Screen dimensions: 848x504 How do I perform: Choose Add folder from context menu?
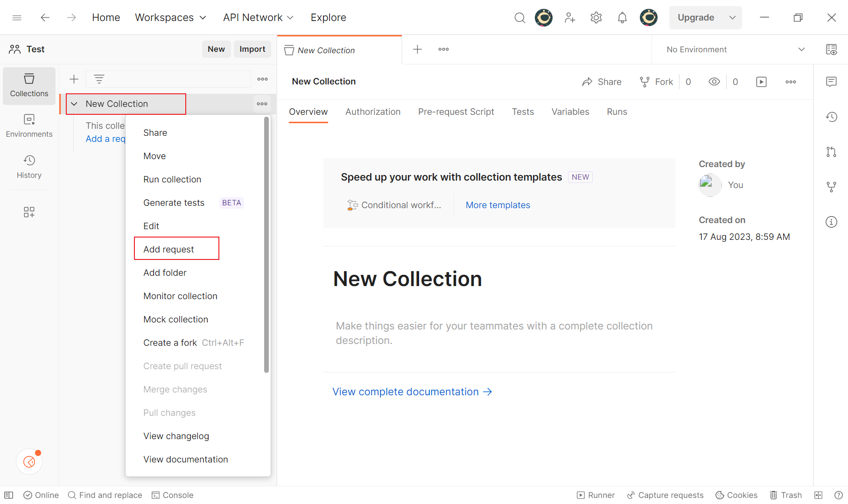165,273
